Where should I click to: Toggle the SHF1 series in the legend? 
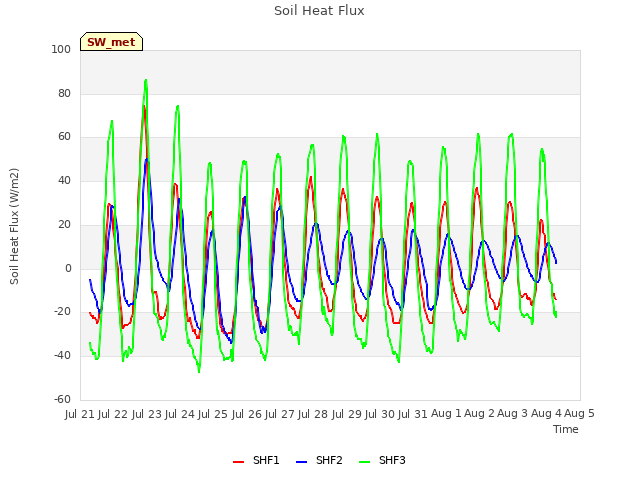pyautogui.click(x=256, y=460)
